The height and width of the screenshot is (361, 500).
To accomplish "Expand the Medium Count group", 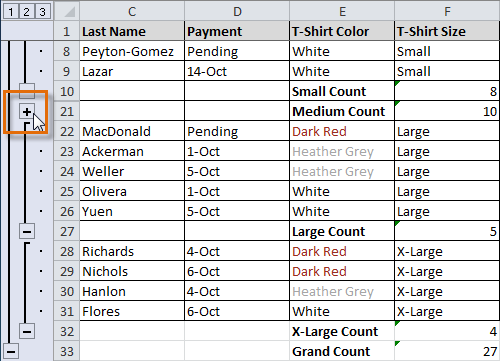I will pos(27,112).
